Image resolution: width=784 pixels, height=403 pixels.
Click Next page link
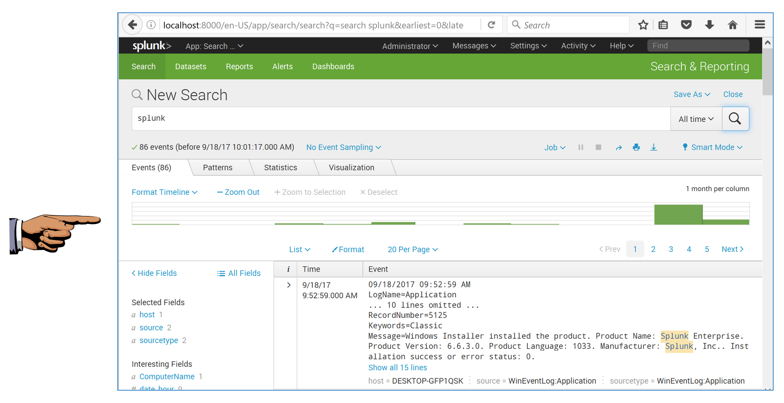[732, 250]
